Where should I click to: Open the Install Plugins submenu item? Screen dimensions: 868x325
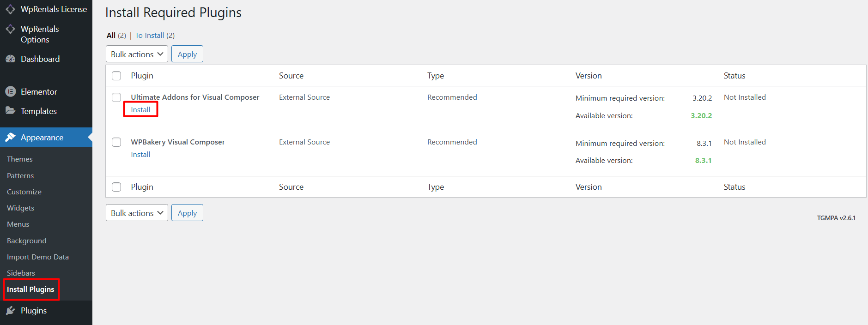pyautogui.click(x=30, y=289)
